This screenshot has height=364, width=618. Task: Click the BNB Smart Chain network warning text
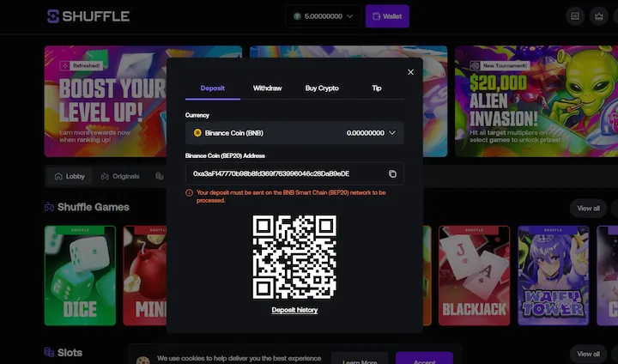291,197
